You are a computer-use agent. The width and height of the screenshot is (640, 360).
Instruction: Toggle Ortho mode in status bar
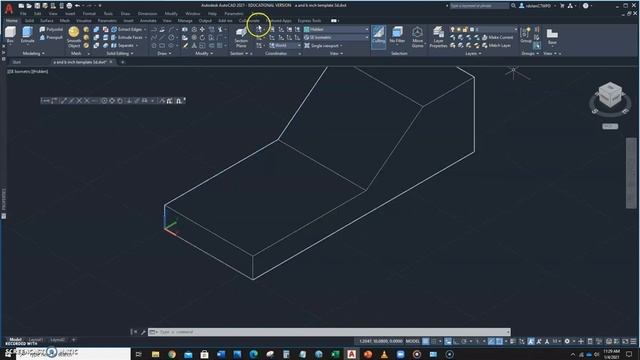point(456,341)
